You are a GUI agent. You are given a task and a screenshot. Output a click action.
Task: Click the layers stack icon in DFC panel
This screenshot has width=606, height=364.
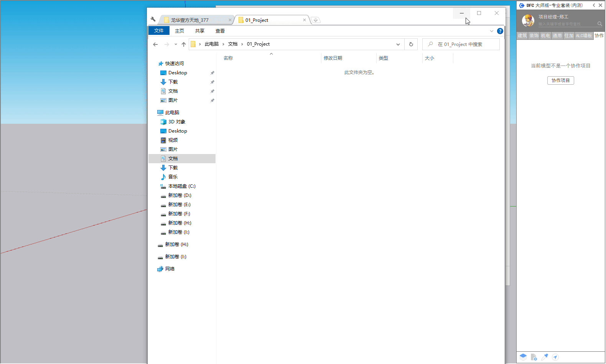(x=523, y=357)
